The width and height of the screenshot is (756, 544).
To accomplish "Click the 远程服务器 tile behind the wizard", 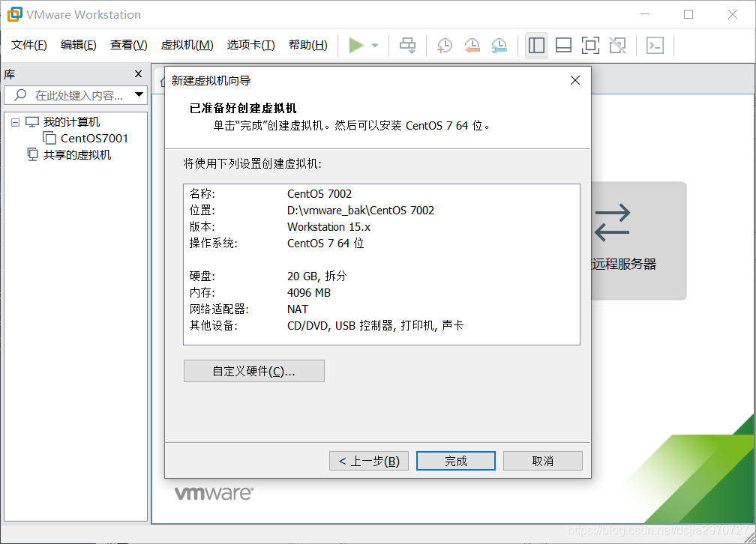I will (x=638, y=241).
